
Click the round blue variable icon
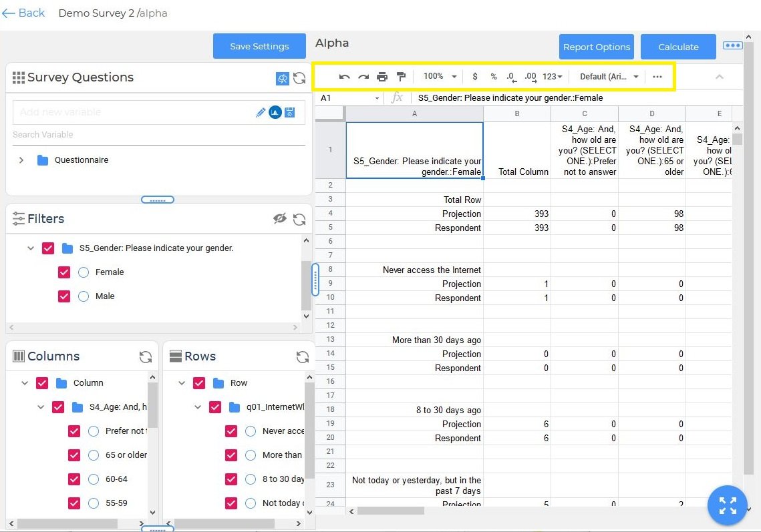275,113
